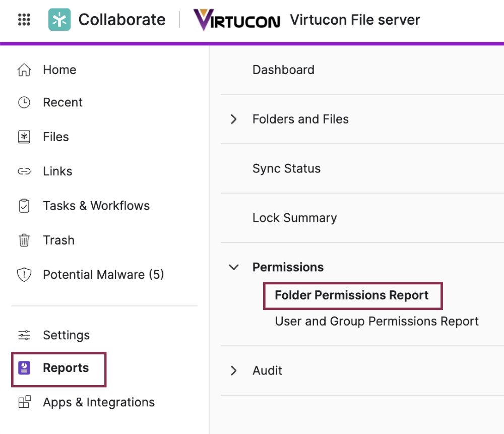The width and height of the screenshot is (504, 434).
Task: Click the Files book icon
Action: (x=24, y=137)
